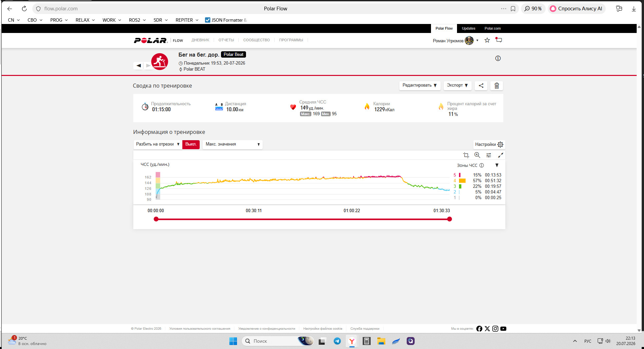
Task: Open Polar's YouTube channel
Action: [x=503, y=329]
